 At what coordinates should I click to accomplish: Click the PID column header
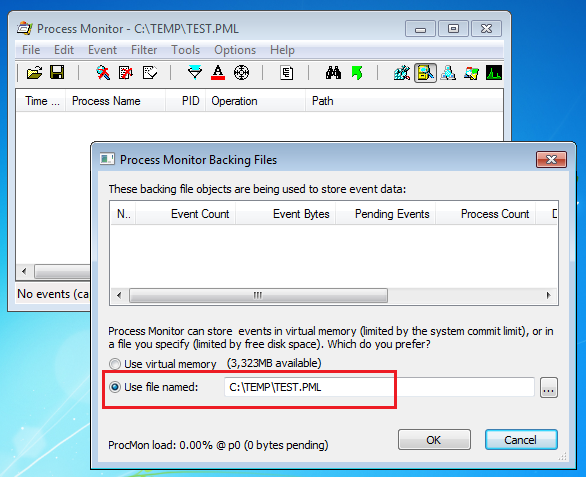coord(186,101)
